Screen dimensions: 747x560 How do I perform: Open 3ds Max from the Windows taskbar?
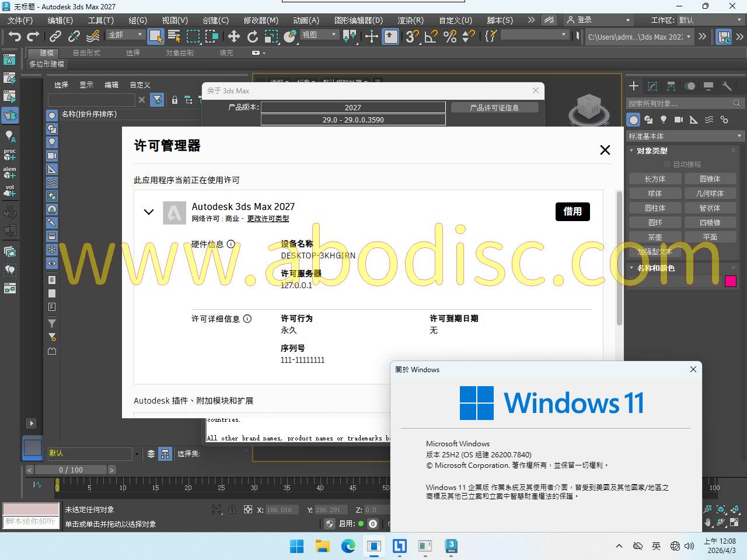[x=451, y=546]
